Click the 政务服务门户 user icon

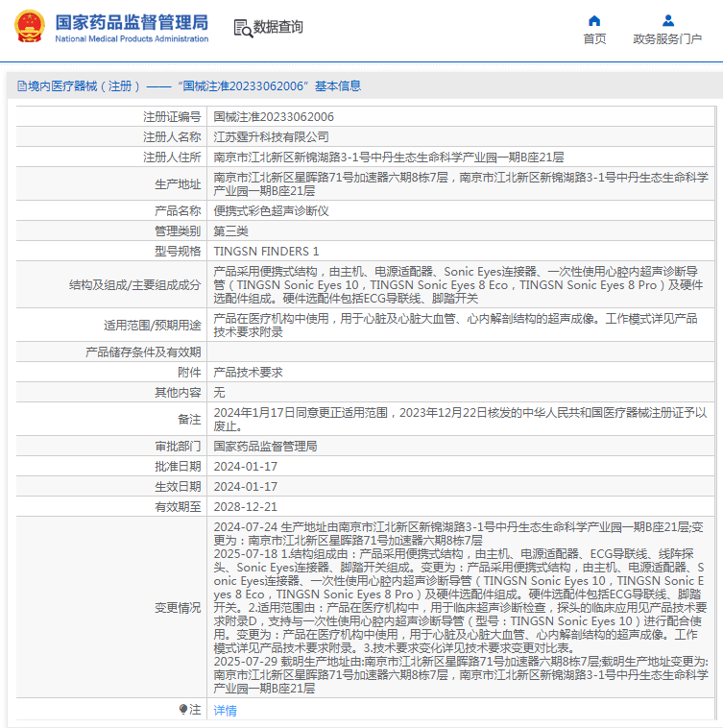667,21
